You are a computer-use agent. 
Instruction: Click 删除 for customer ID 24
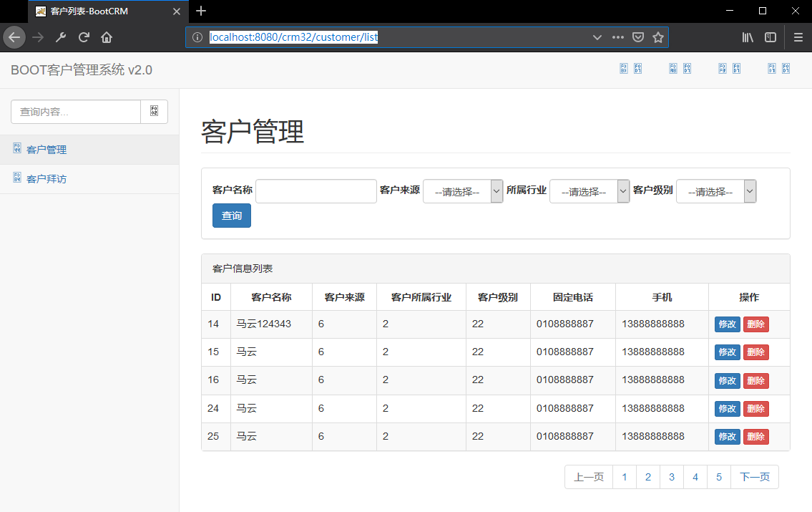point(755,409)
